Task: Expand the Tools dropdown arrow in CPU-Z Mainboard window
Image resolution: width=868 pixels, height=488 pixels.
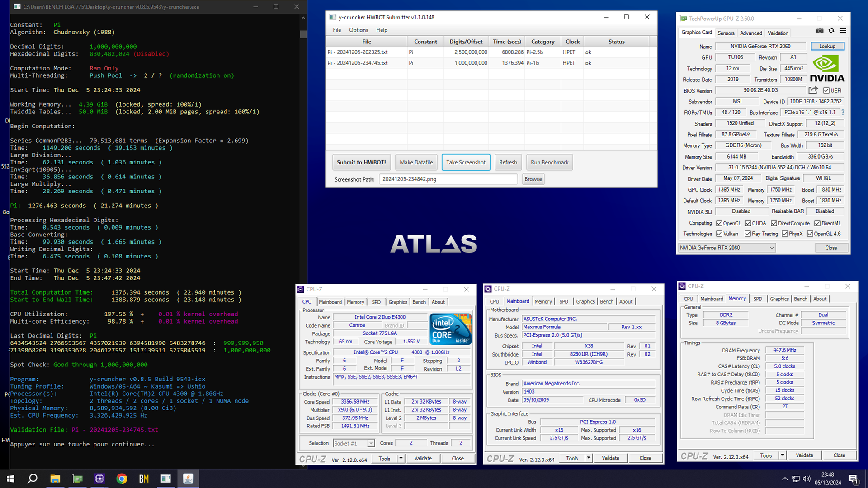Action: (x=588, y=458)
